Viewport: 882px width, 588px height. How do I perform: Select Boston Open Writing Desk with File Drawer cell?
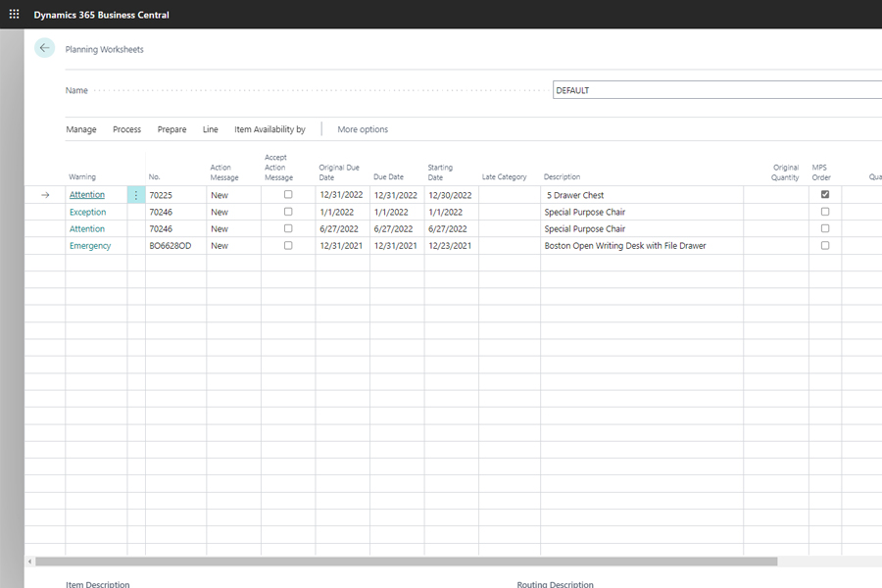(642, 245)
